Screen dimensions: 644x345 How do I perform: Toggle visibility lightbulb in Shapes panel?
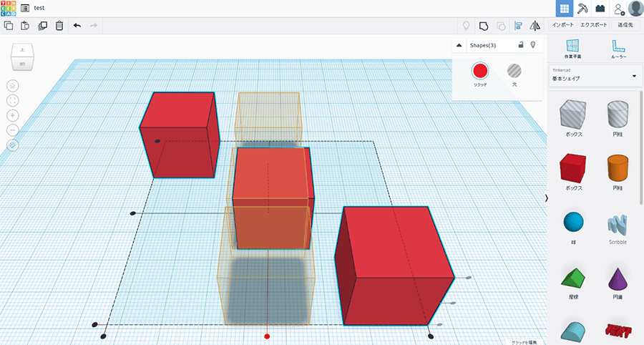[532, 45]
